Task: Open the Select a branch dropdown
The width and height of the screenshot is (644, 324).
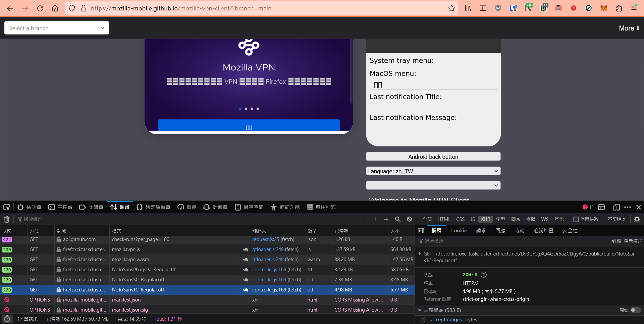Action: coord(57,28)
